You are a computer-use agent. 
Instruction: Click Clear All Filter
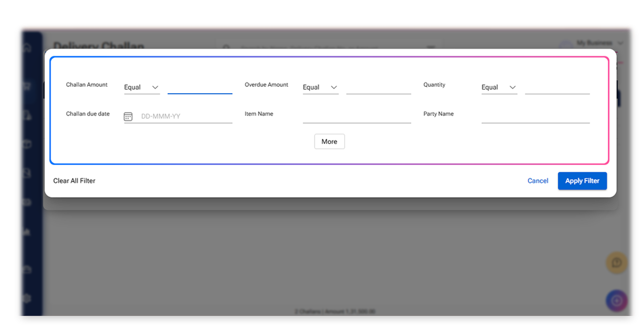tap(74, 181)
